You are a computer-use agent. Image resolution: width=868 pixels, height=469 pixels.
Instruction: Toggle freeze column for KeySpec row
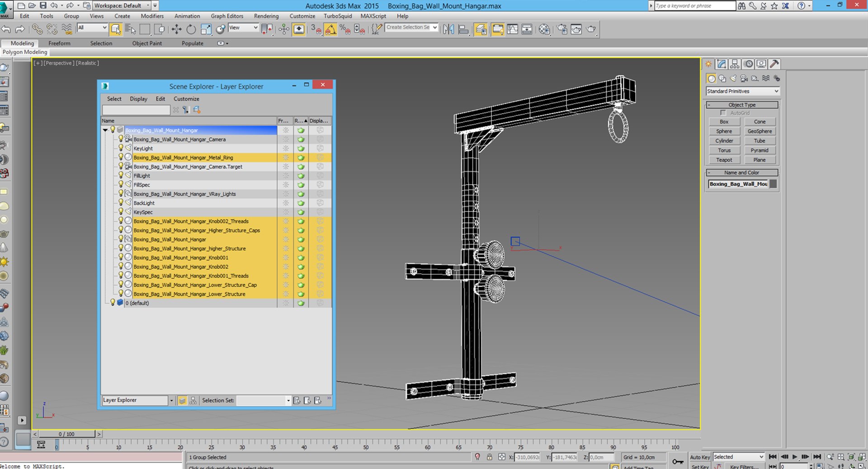(x=285, y=212)
